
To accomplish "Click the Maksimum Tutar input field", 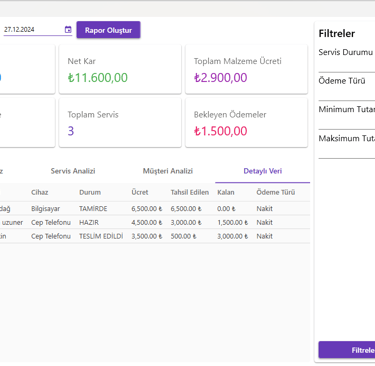I will click(347, 146).
